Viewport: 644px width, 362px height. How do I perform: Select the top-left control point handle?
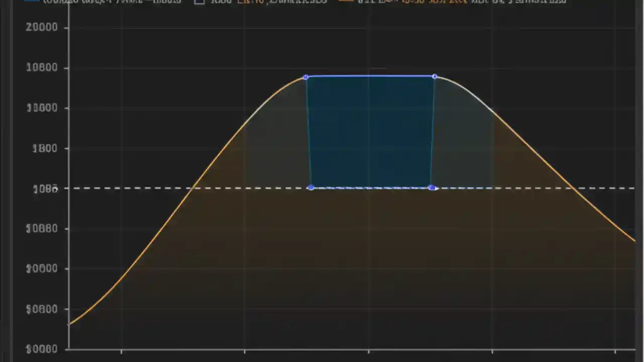tap(306, 77)
